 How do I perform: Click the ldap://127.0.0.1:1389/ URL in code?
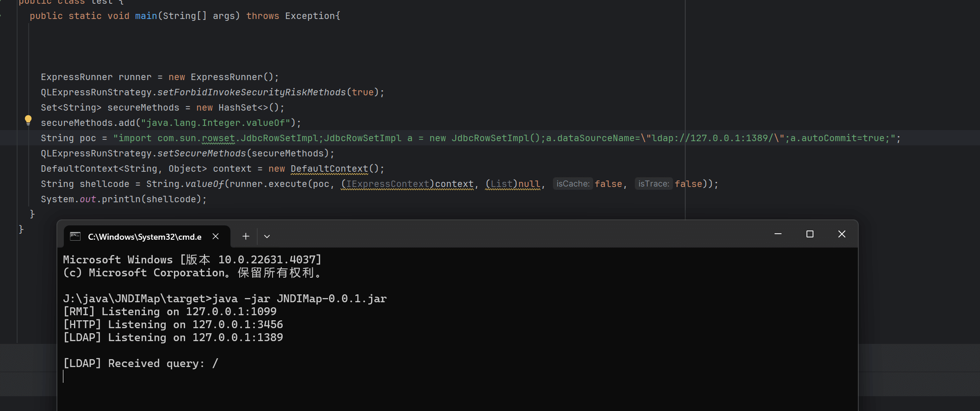click(x=713, y=138)
